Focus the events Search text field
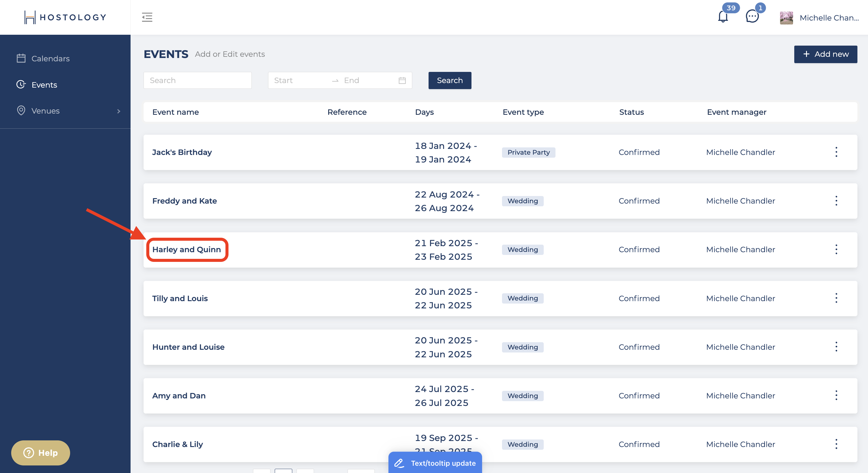 tap(197, 80)
